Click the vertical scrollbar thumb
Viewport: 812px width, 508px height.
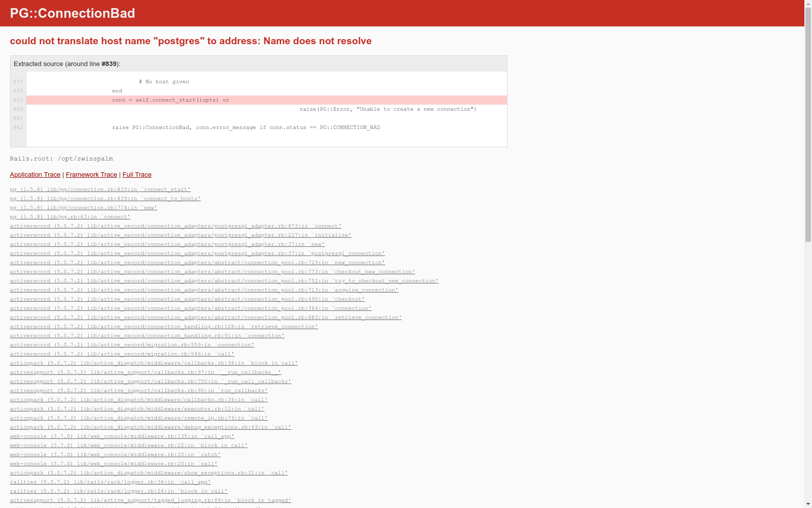[x=808, y=124]
